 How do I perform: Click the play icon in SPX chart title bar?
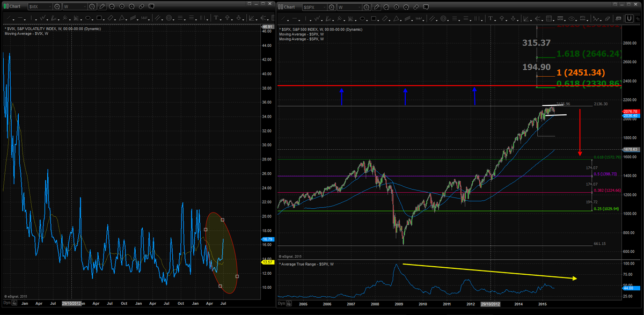[x=396, y=7]
